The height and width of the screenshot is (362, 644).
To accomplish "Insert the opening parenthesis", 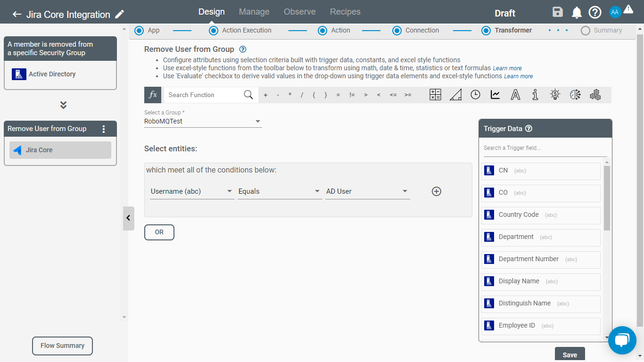I will (314, 95).
